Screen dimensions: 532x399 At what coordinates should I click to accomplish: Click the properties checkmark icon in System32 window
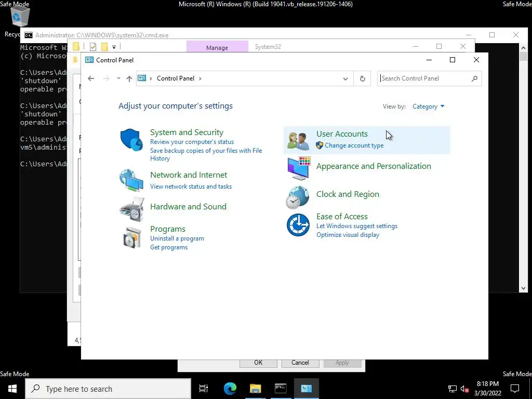coord(93,46)
